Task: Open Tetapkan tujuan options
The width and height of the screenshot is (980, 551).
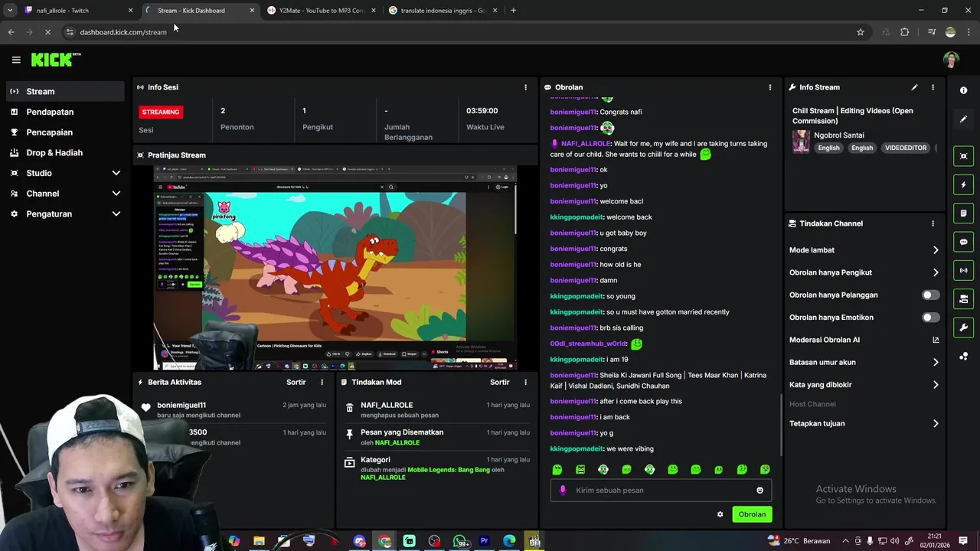Action: tap(864, 423)
